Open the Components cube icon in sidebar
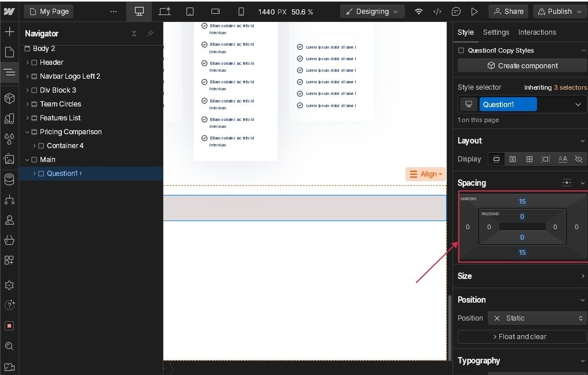Viewport: 588px width, 375px height. point(9,98)
